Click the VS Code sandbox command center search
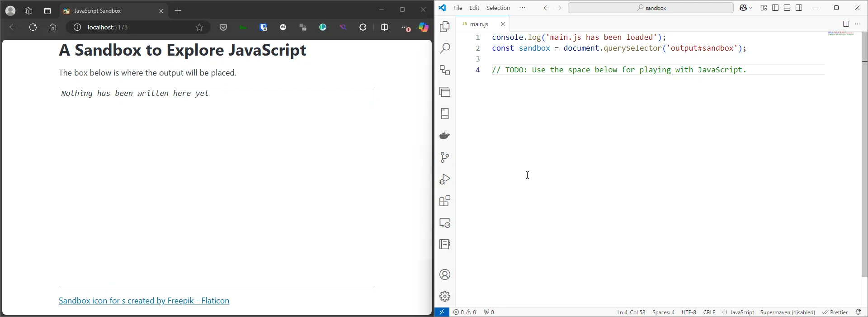Image resolution: width=868 pixels, height=317 pixels. coord(651,8)
